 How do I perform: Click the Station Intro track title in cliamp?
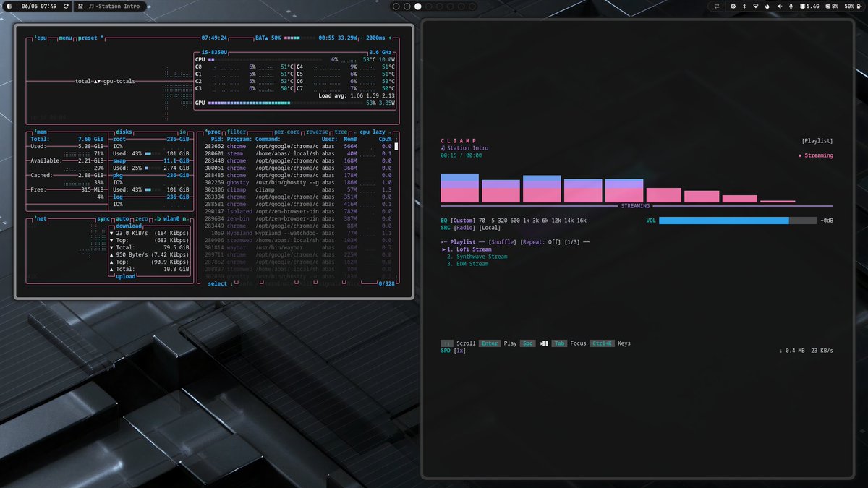click(x=467, y=148)
